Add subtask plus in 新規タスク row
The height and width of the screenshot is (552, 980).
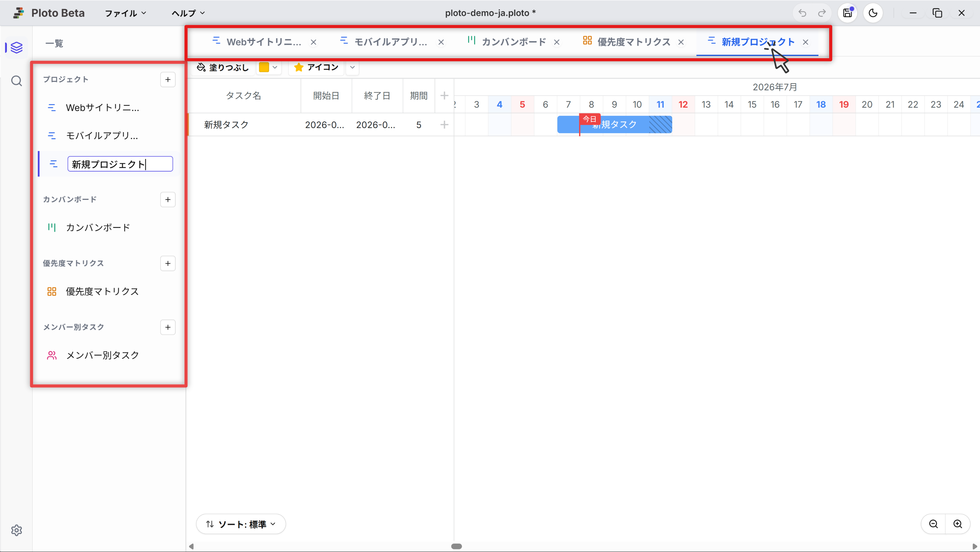pos(444,124)
